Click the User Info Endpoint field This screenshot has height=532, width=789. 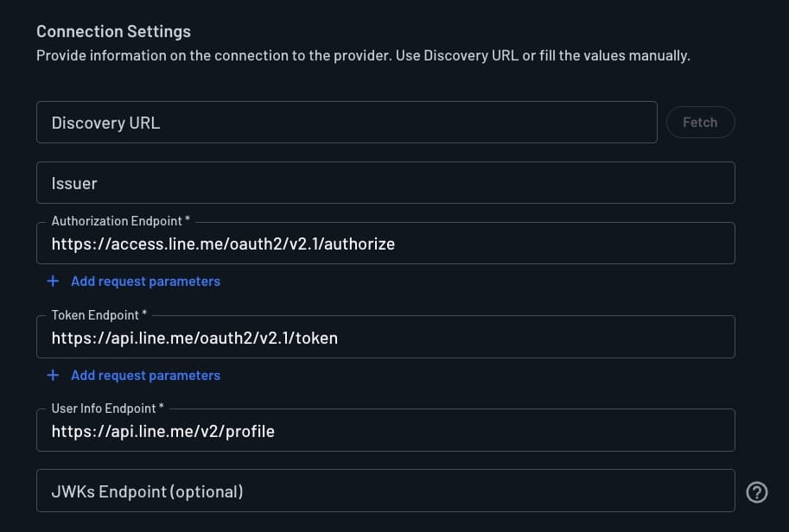click(385, 431)
